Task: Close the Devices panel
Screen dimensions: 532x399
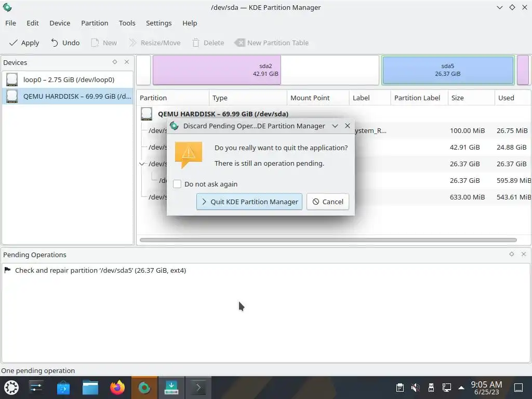Action: pos(127,62)
